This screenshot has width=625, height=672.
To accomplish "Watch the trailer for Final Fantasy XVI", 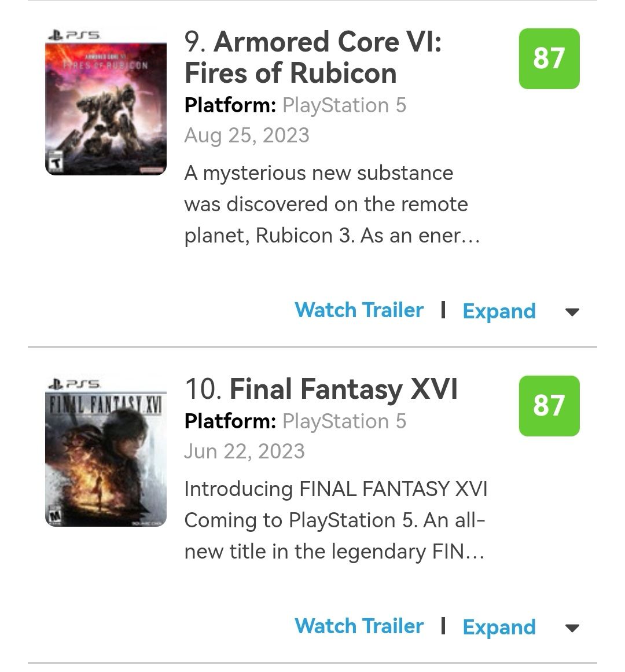I will (359, 626).
